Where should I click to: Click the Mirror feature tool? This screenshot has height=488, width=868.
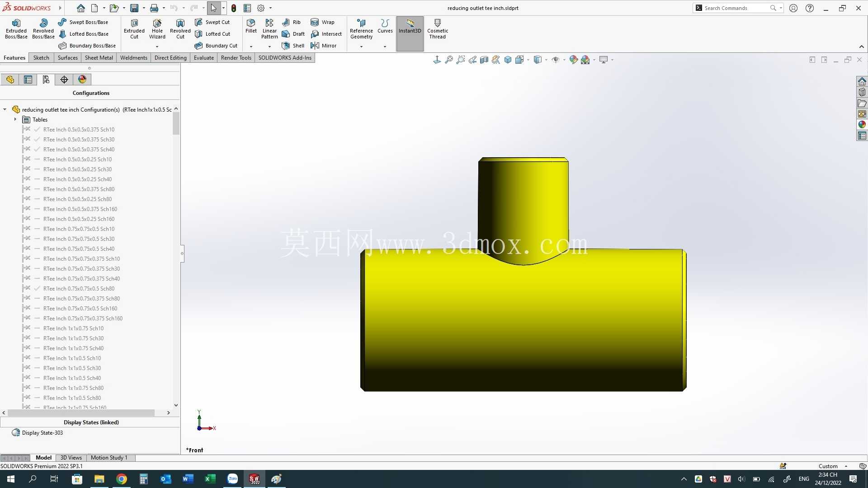point(324,46)
